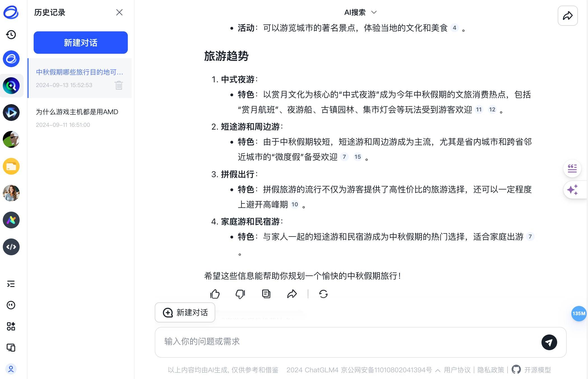This screenshot has width=588, height=379.
Task: Open the 隐私政策 link
Action: 490,370
